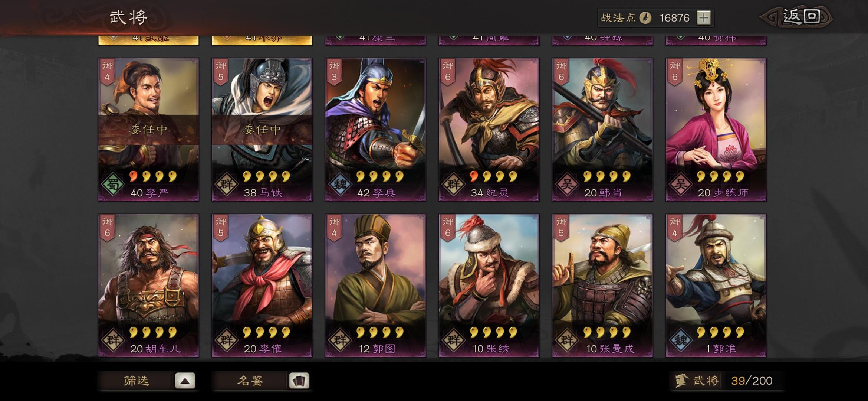Viewport: 868px width, 401px height.
Task: Tap the 吴 faction emblem on 韩当's card
Action: [567, 184]
